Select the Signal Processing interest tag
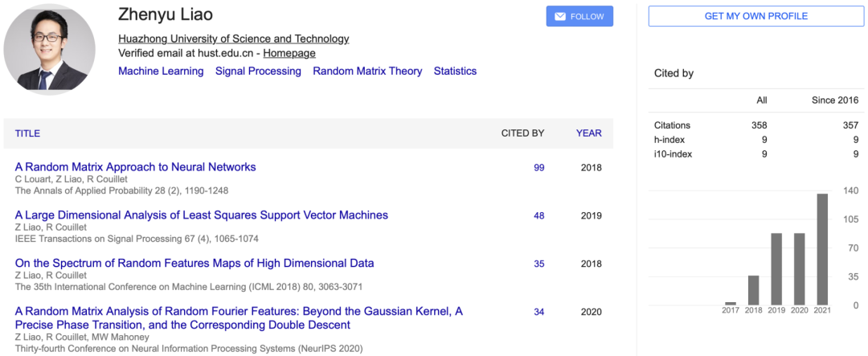This screenshot has height=356, width=868. coord(258,71)
